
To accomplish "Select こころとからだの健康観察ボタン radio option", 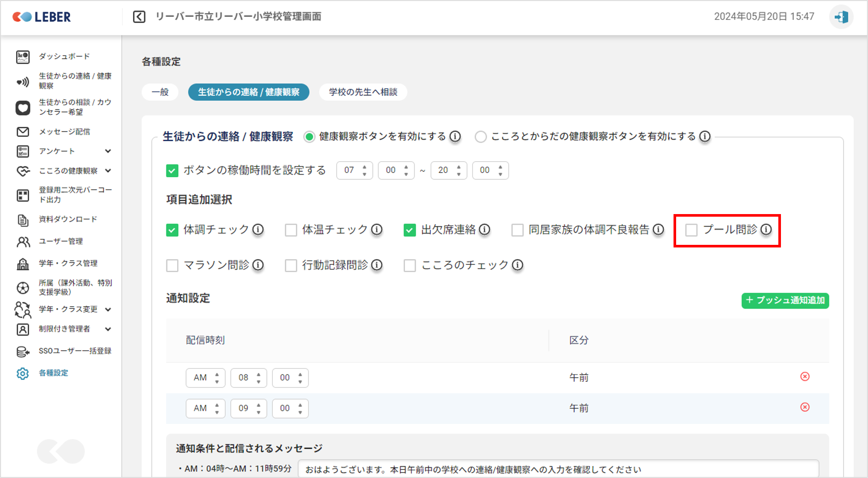I will [480, 137].
